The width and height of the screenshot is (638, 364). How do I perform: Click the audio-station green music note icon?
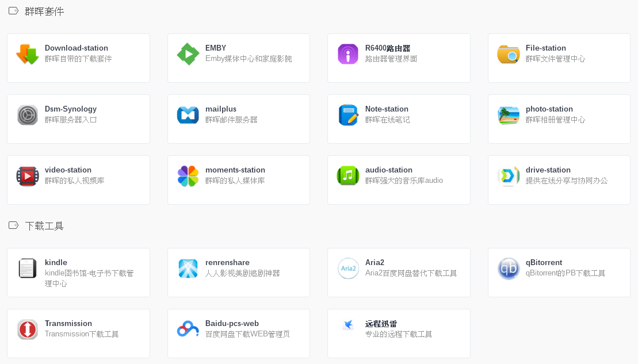(348, 176)
